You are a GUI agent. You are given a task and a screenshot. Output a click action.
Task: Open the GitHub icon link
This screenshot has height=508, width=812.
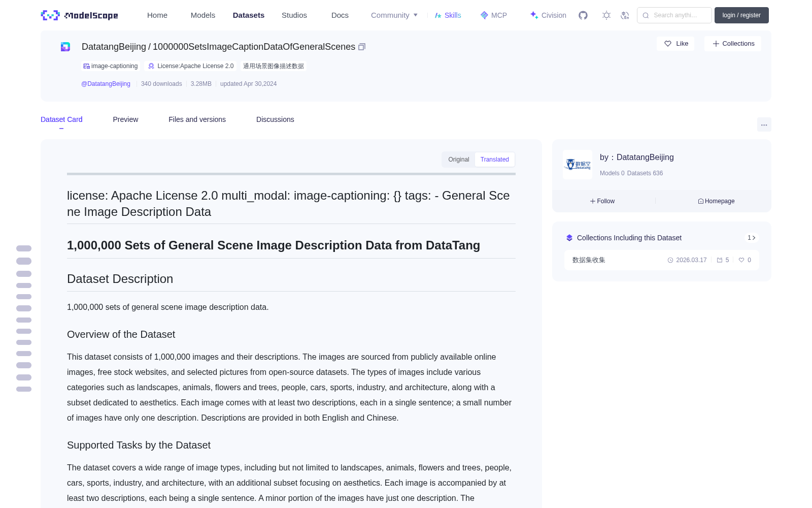click(583, 15)
